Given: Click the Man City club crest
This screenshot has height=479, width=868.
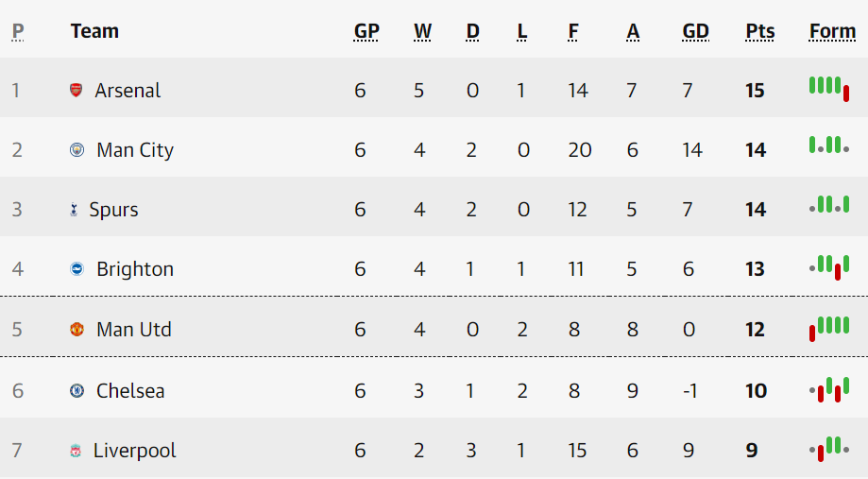Looking at the screenshot, I should (77, 150).
